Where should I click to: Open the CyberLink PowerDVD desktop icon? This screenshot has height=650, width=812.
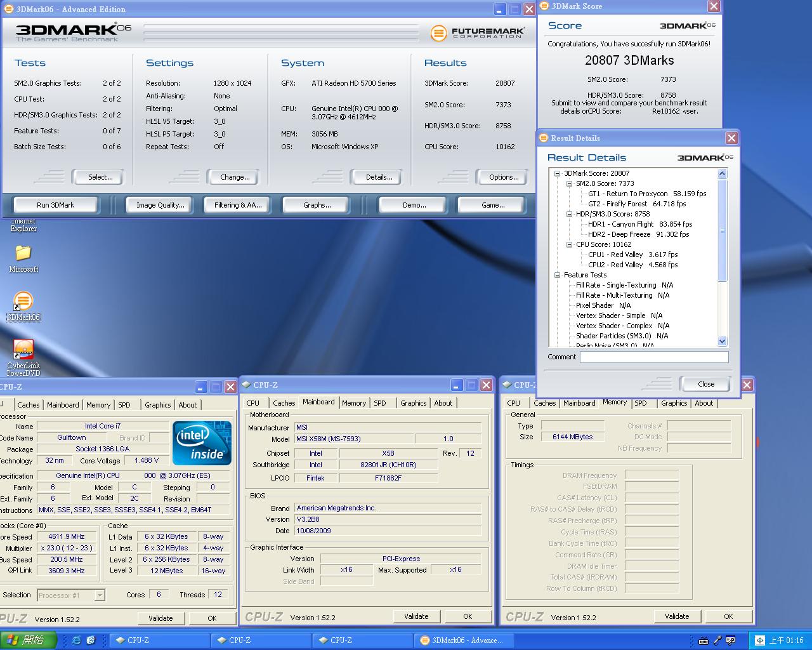(23, 350)
